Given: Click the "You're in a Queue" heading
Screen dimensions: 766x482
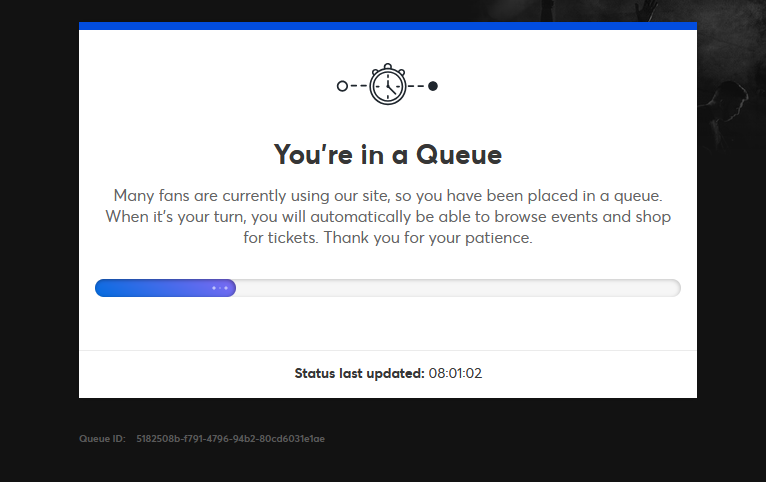Looking at the screenshot, I should [387, 155].
